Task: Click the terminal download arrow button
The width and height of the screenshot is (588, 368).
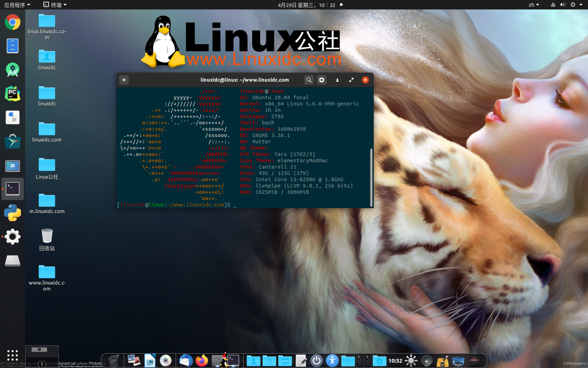Action: click(x=337, y=80)
